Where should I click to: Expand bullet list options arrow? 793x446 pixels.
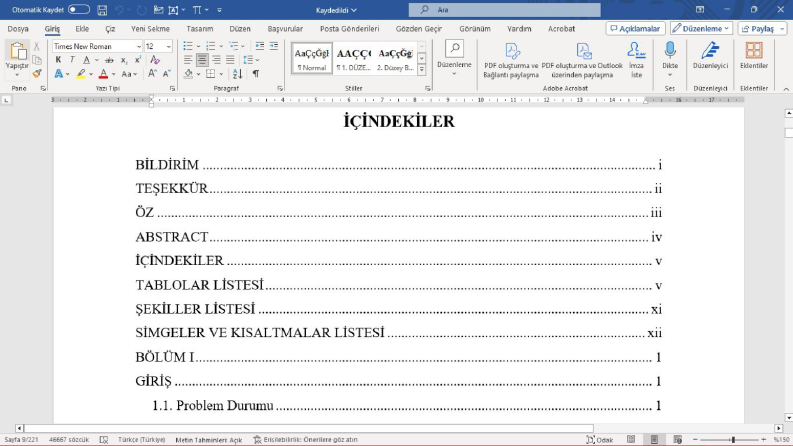click(198, 47)
